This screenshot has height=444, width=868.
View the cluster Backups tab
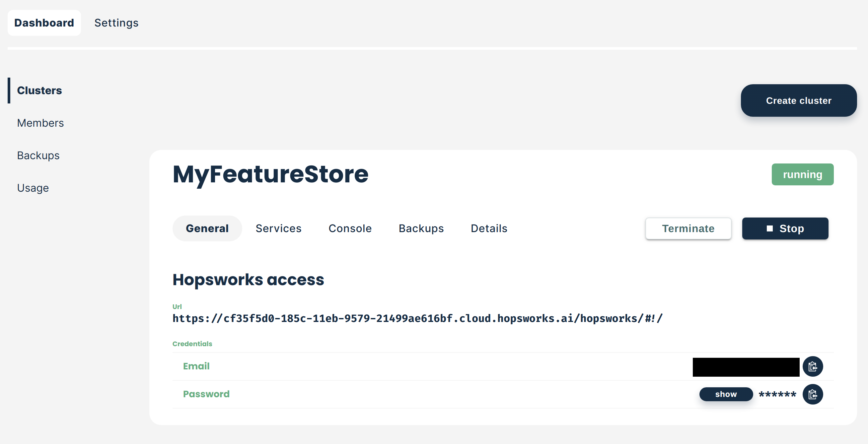pos(421,228)
